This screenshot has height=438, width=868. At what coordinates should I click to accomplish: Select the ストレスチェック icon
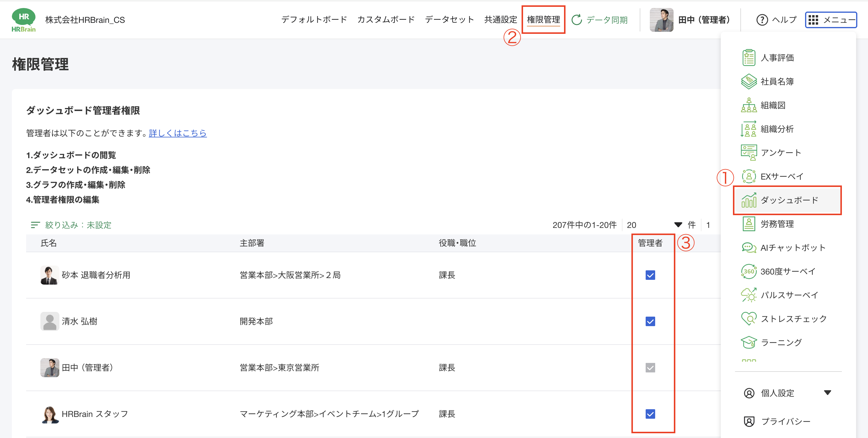pos(749,318)
